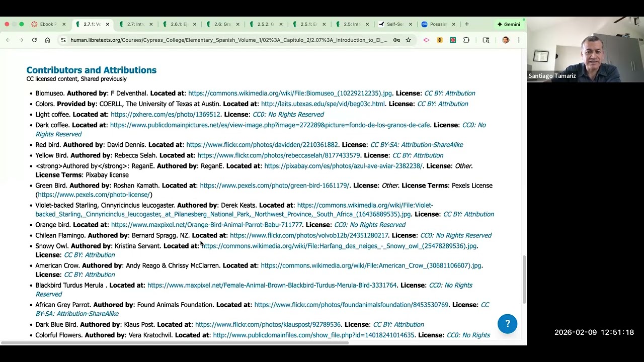The height and width of the screenshot is (362, 644).
Task: Open site information icon in address bar
Action: [63, 40]
